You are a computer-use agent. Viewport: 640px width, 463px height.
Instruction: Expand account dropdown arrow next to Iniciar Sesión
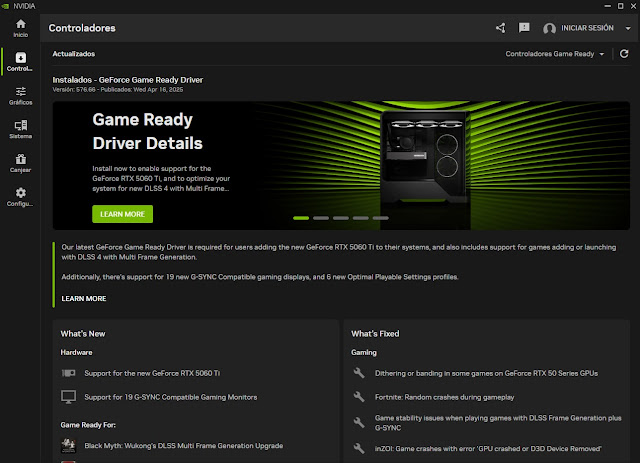point(628,28)
